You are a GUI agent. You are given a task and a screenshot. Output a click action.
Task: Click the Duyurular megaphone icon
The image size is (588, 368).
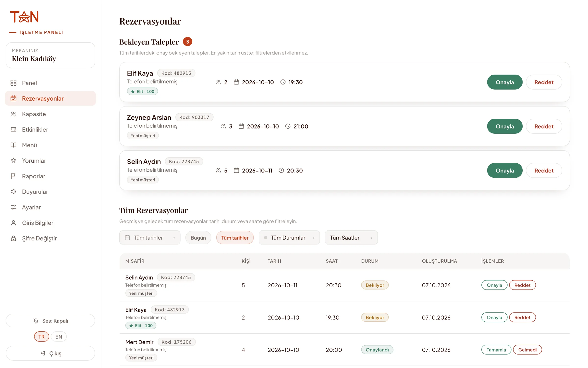(x=13, y=192)
